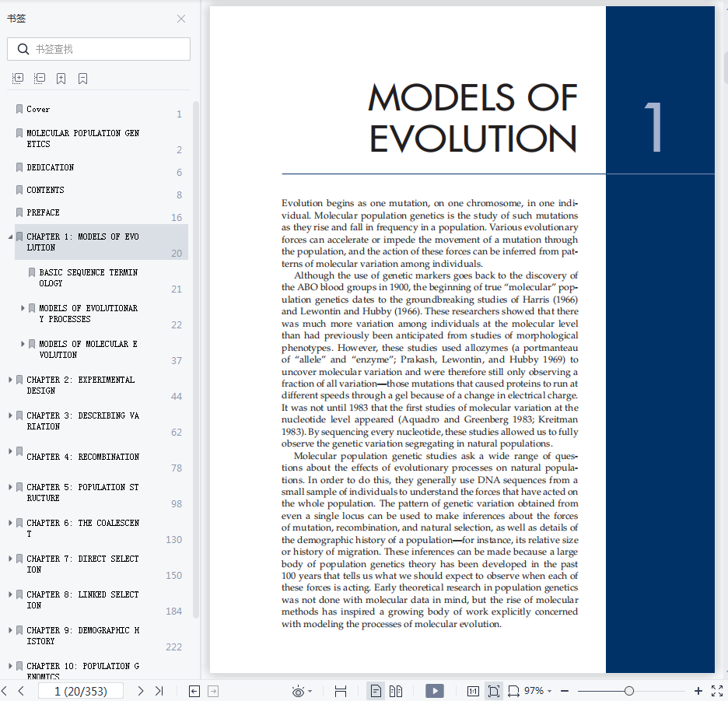The image size is (728, 701).
Task: Open the CONTENTS bookmark
Action: (45, 190)
